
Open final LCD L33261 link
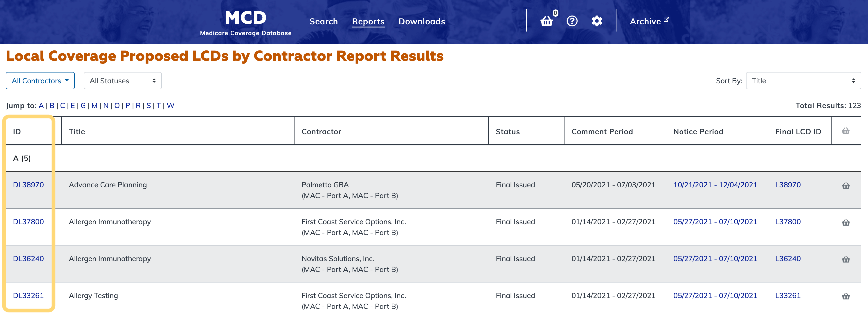787,296
